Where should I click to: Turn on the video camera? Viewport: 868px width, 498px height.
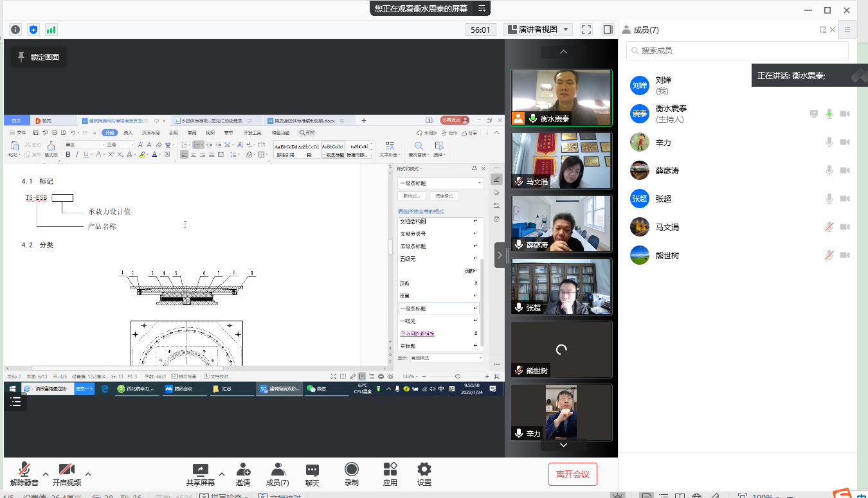[x=67, y=470]
